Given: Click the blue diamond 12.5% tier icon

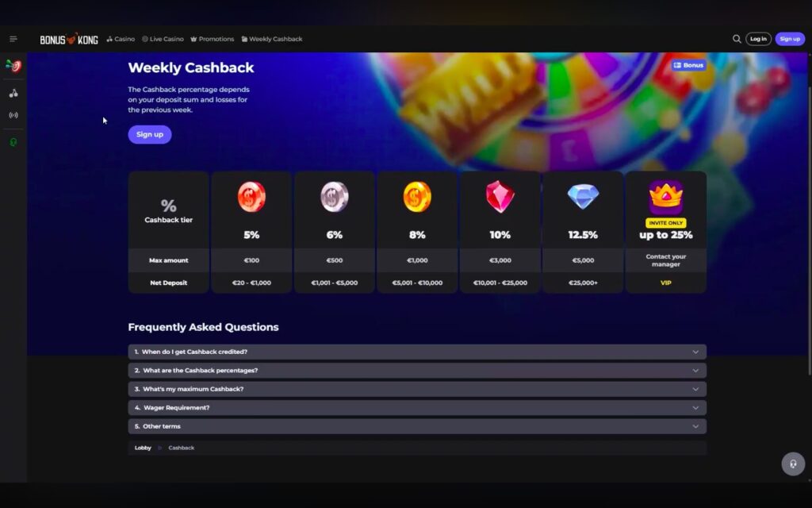Looking at the screenshot, I should coord(583,197).
